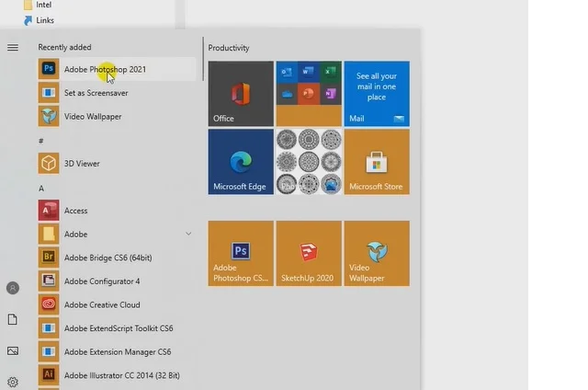Screen dimensions: 588x390
Task: Open PowerPoint in the Office apps tile
Action: (309, 94)
